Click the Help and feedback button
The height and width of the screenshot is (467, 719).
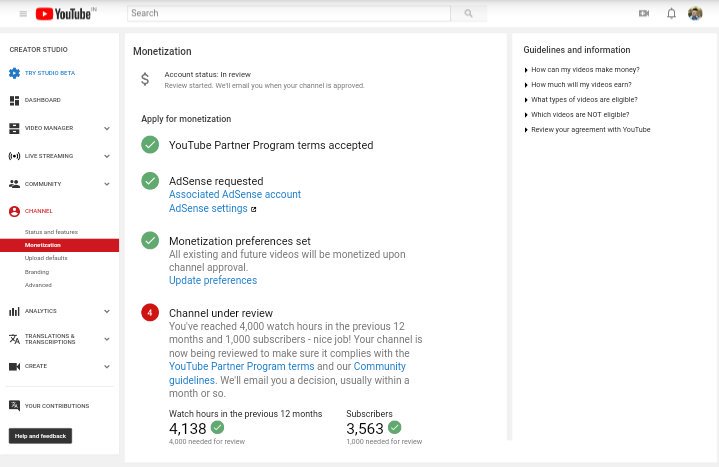pos(40,436)
